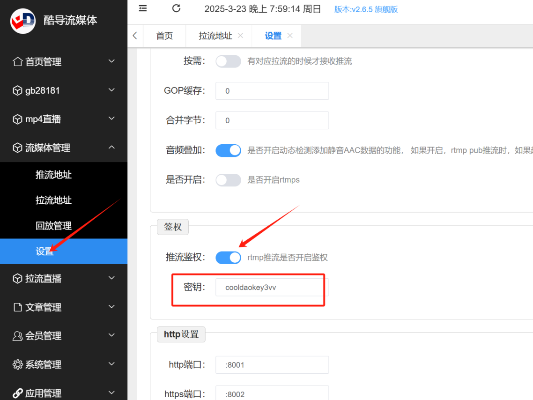Viewport: 533px width, 400px height.
Task: Collapse the 流媒体管理 menu
Action: (x=111, y=147)
